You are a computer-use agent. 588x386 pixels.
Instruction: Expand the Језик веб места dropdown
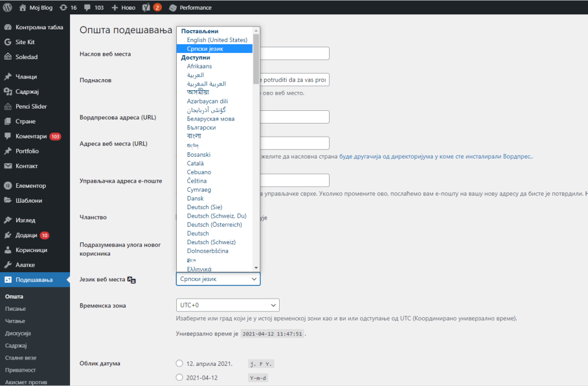pyautogui.click(x=218, y=279)
